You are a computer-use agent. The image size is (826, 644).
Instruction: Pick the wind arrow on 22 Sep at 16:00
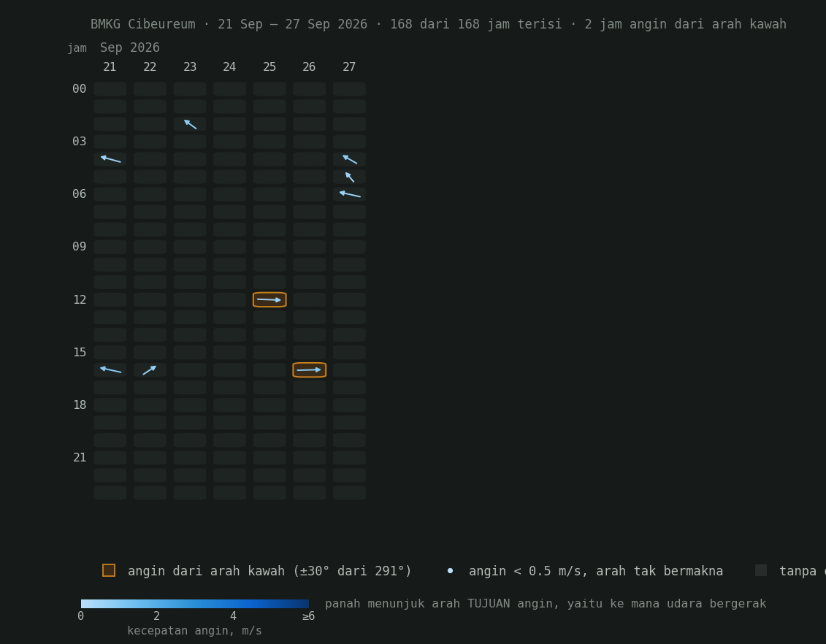point(150,370)
